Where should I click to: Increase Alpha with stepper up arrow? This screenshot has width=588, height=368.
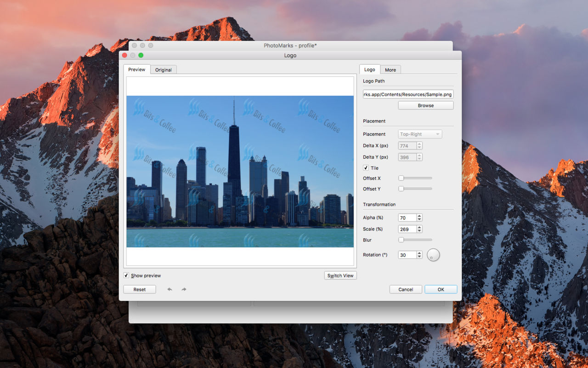(x=419, y=216)
